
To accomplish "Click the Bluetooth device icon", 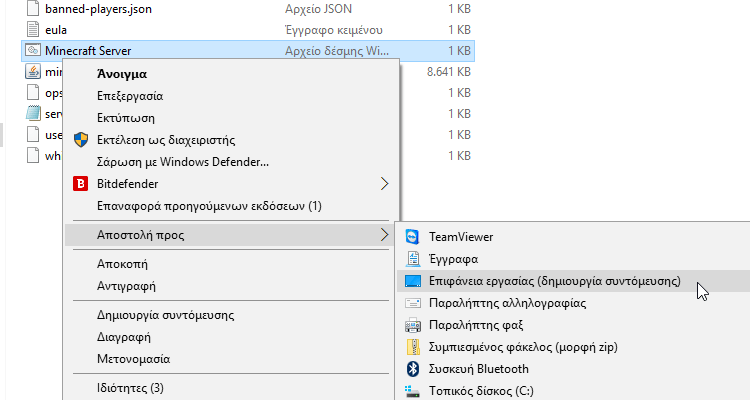I will (x=413, y=369).
